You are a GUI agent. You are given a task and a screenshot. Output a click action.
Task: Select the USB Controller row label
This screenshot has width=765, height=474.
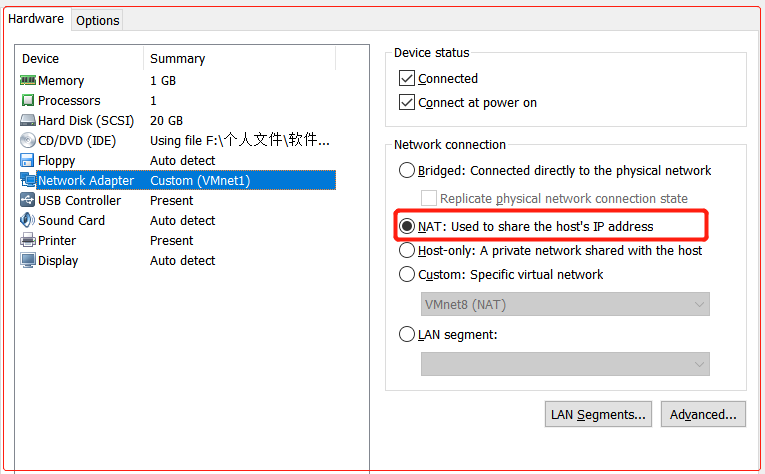[x=80, y=200]
